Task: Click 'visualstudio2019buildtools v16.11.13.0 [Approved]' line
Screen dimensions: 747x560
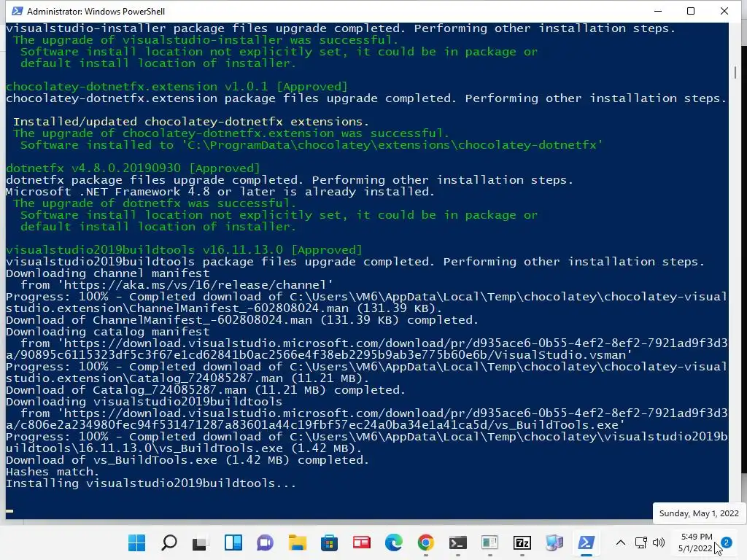Action: click(x=184, y=250)
